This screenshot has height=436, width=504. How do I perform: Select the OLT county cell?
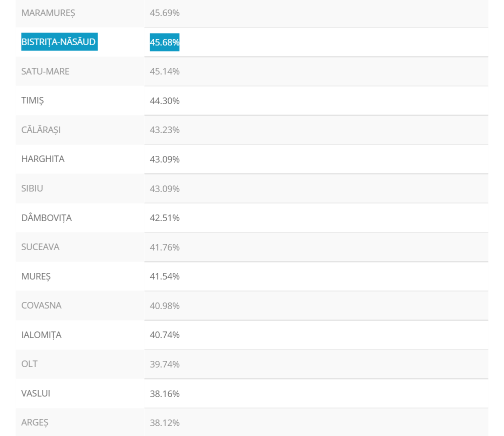pos(30,364)
